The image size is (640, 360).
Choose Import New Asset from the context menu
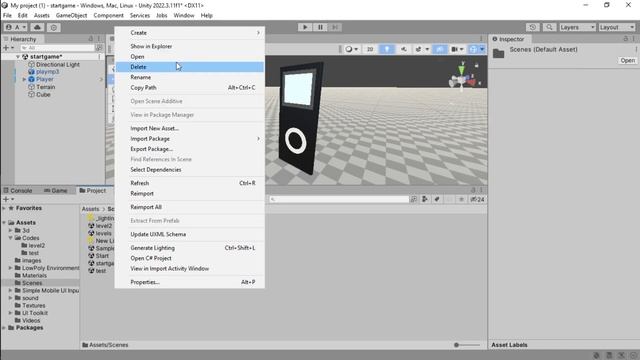click(190, 128)
